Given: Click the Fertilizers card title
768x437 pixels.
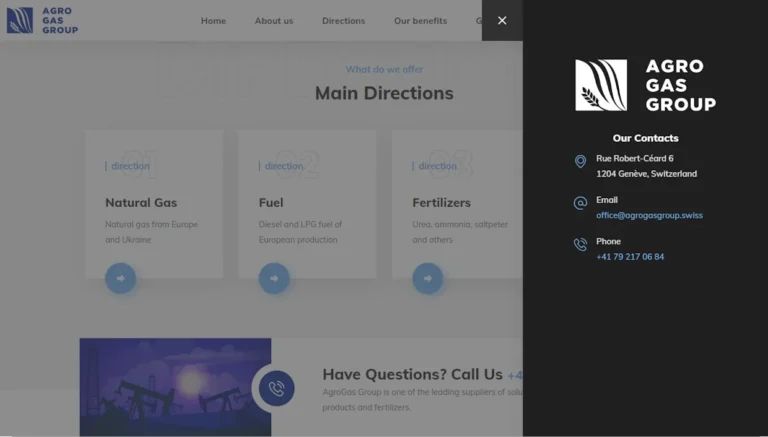Looking at the screenshot, I should click(x=441, y=202).
